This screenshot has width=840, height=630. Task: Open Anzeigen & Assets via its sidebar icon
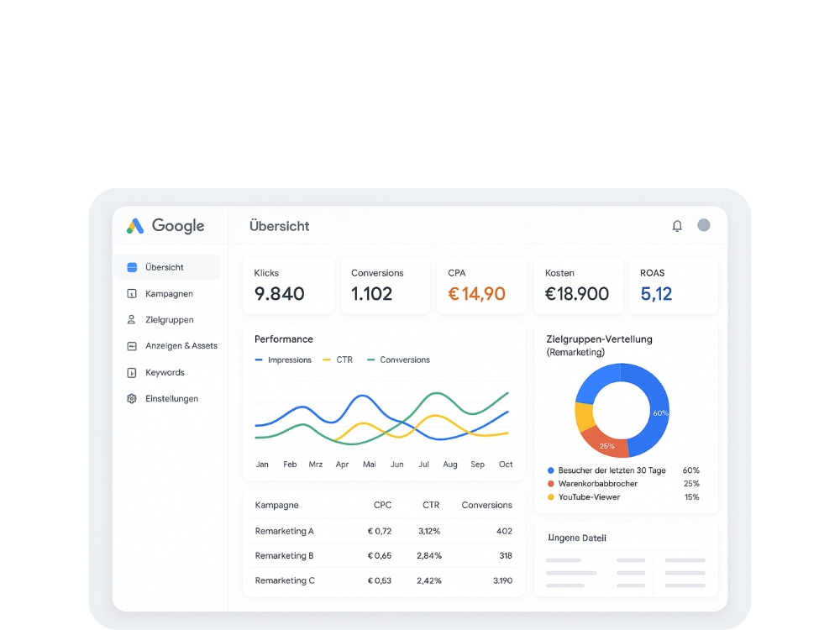pos(131,345)
